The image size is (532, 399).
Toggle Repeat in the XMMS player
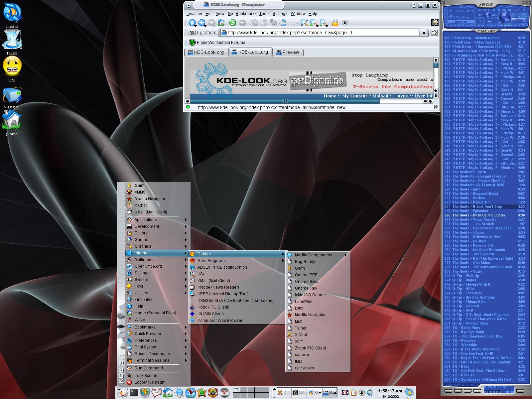(515, 28)
